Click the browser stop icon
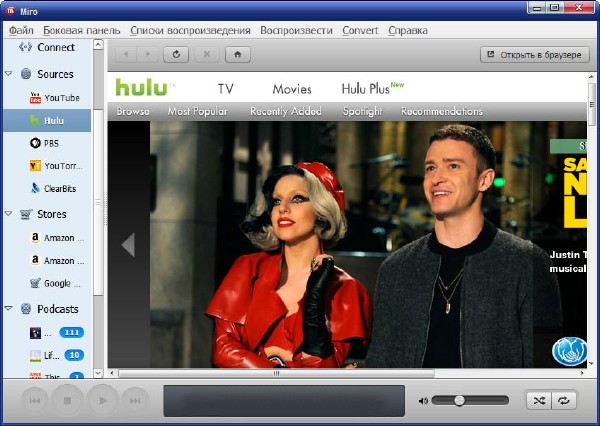 pos(207,54)
